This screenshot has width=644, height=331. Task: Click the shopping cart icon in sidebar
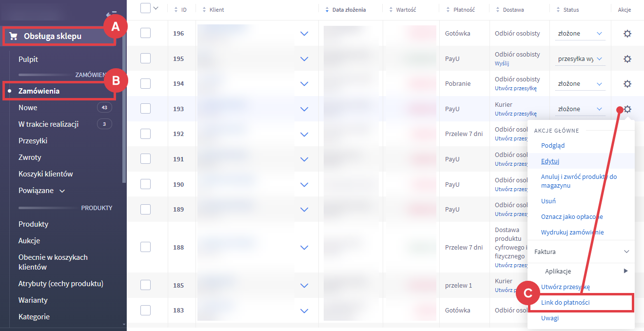(13, 36)
